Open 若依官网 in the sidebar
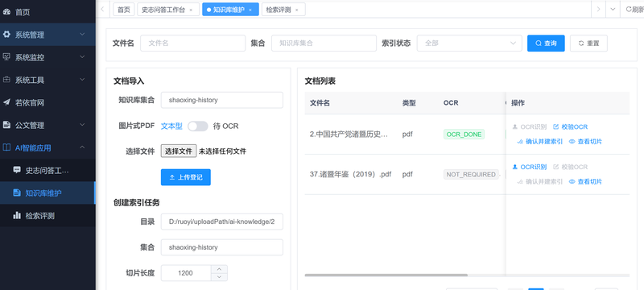This screenshot has width=644, height=290. (x=47, y=102)
